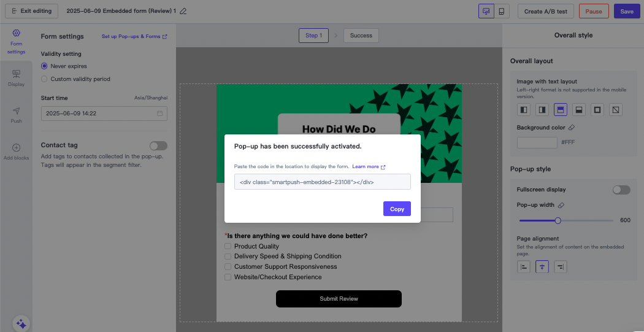This screenshot has width=644, height=332.
Task: Turn on Fullscreen display toggle
Action: pos(621,190)
